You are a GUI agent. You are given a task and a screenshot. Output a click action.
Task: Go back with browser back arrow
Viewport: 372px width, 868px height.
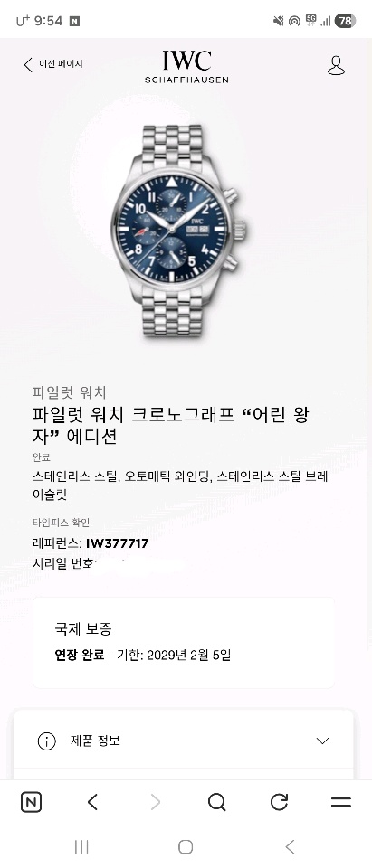92,802
